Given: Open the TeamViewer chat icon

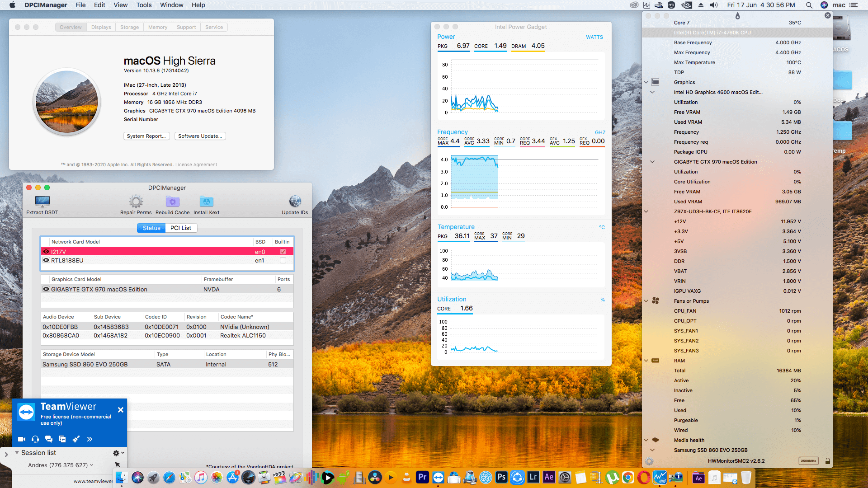Looking at the screenshot, I should tap(48, 439).
